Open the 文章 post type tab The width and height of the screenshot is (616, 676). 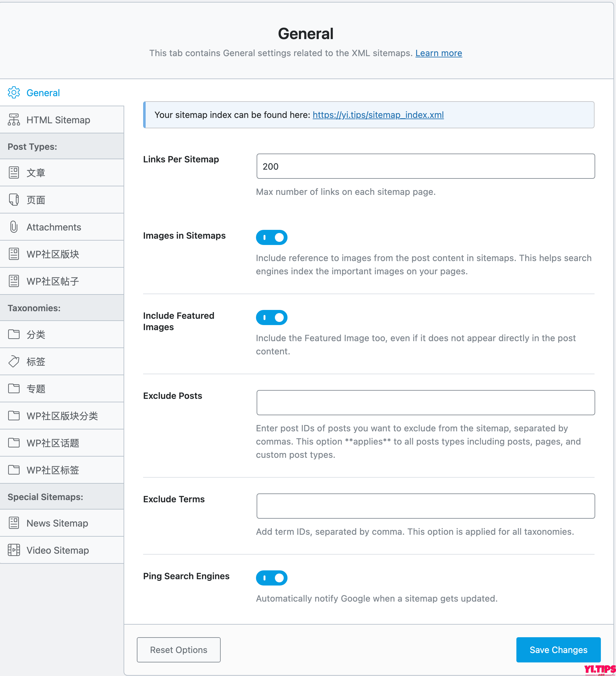pos(62,173)
